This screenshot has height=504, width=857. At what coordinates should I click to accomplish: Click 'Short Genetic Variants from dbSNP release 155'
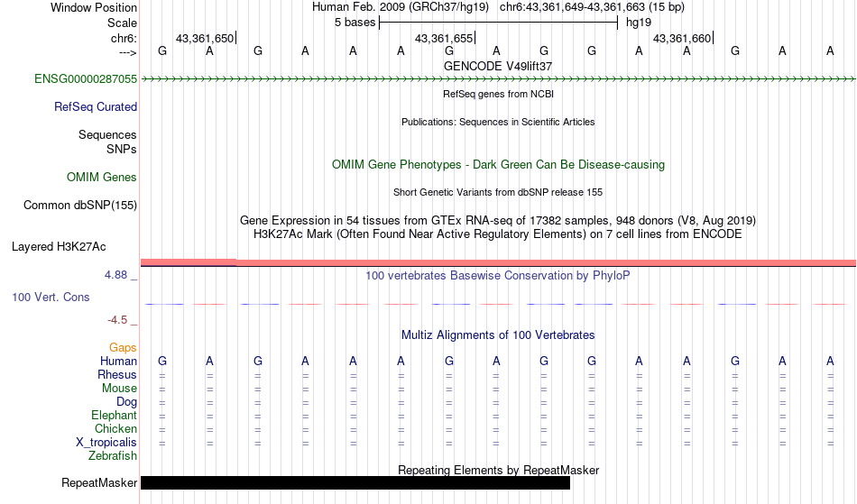498,192
